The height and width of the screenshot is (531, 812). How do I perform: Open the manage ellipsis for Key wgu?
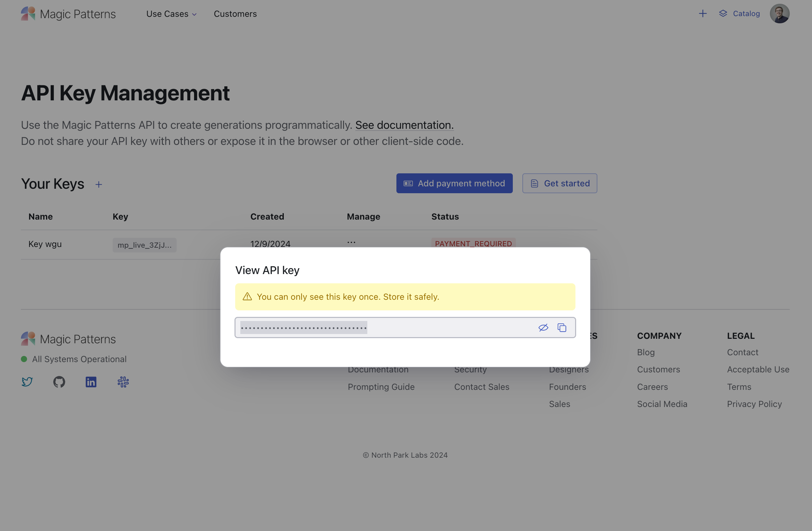point(351,242)
